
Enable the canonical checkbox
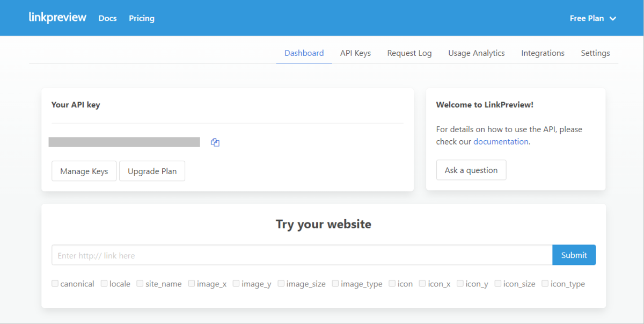pos(55,283)
